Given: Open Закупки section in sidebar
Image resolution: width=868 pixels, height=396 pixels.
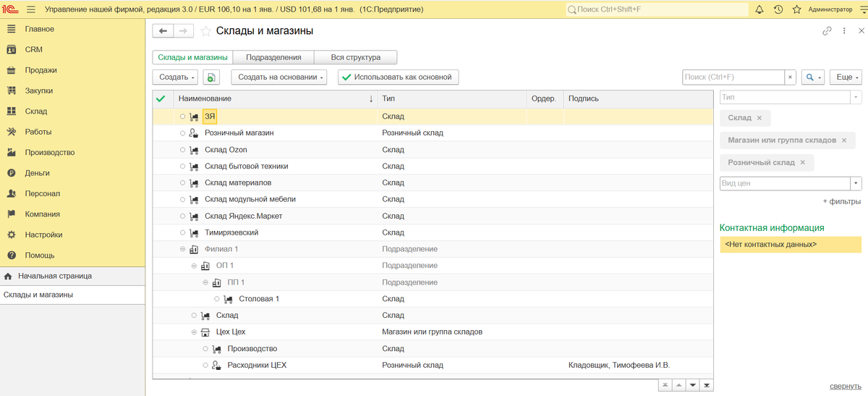Looking at the screenshot, I should coord(72,91).
